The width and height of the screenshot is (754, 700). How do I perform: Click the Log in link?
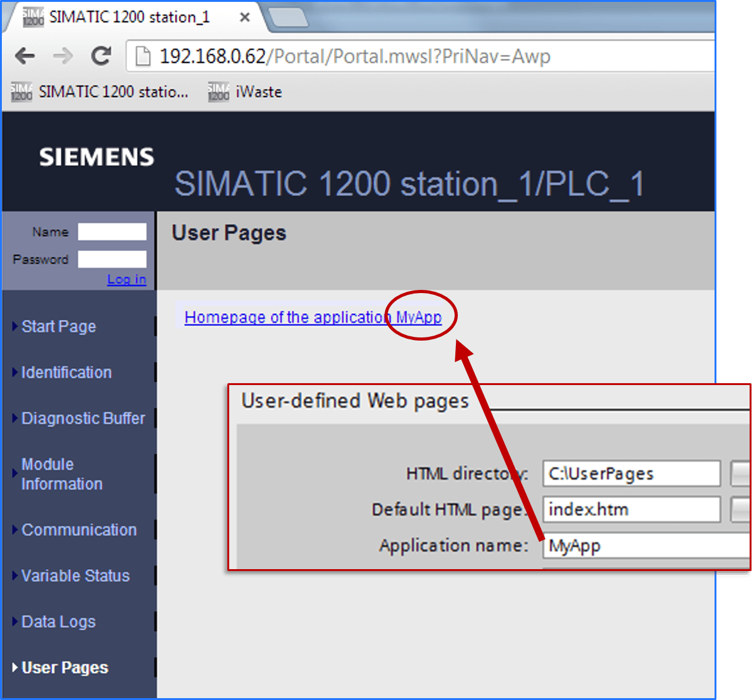point(127,279)
